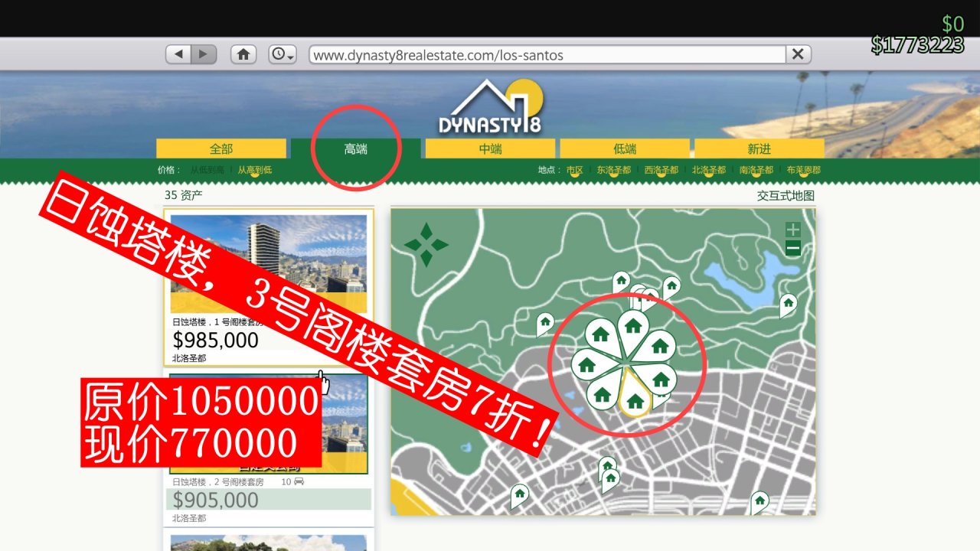Click the map compass icon
Viewport: 980px width, 551px height.
(x=426, y=245)
